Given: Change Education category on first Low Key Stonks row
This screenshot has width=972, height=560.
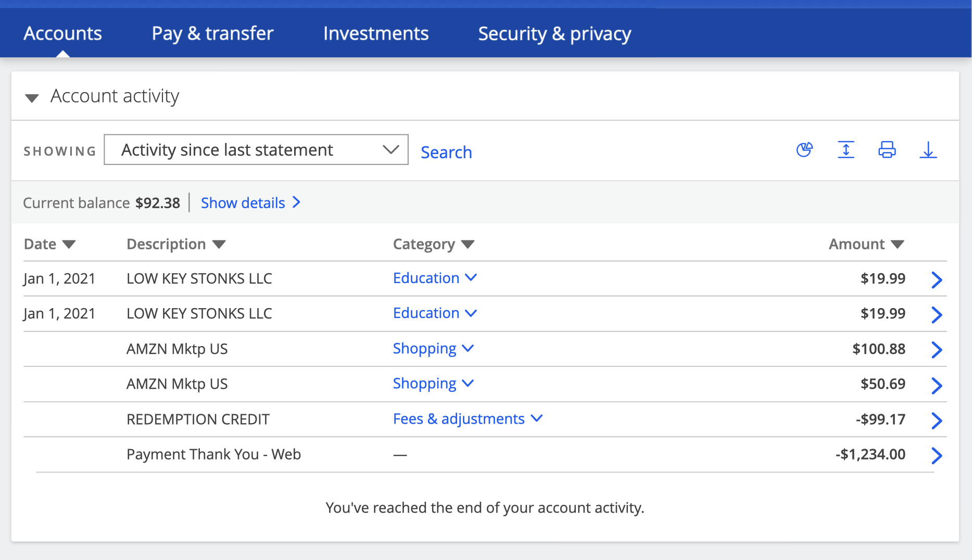Looking at the screenshot, I should click(435, 278).
